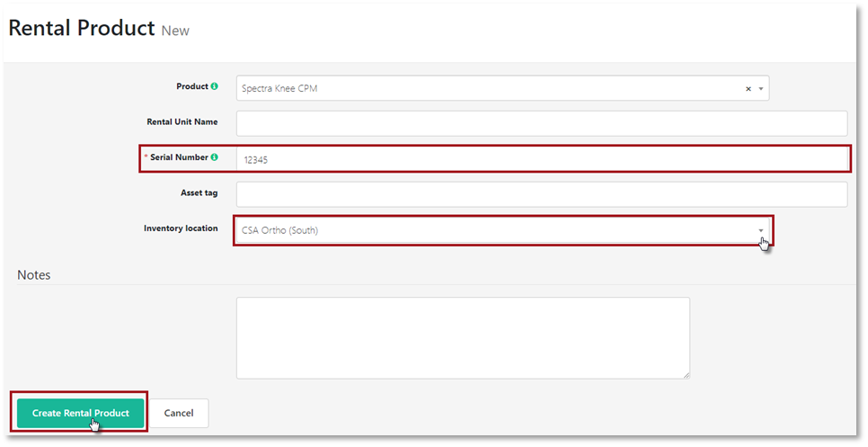The image size is (868, 447).
Task: Click the Spectra Knee CPM selected product text
Action: pyautogui.click(x=279, y=89)
